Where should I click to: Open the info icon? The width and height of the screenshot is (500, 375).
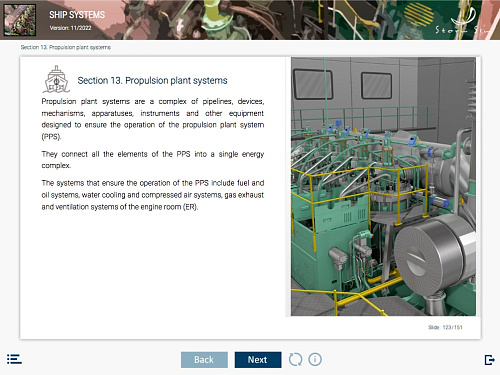pos(315,360)
